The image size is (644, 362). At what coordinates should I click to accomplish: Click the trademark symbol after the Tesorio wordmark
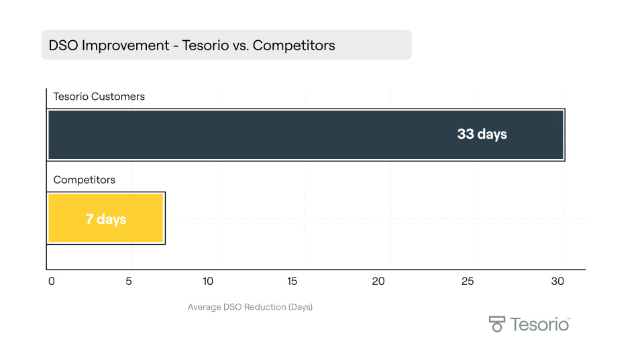coord(569,318)
